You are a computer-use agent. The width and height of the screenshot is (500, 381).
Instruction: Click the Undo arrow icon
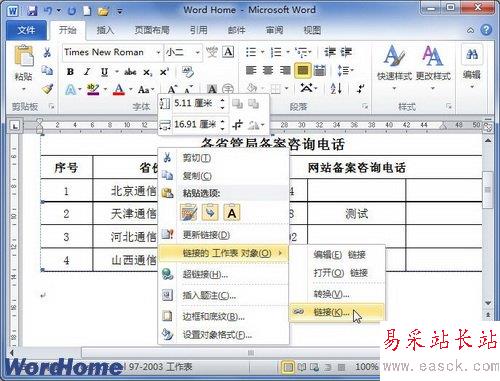(48, 11)
